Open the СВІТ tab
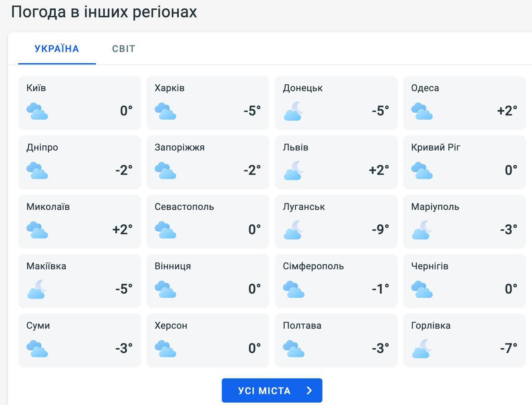Screen dimensions: 532x405 [x=124, y=49]
